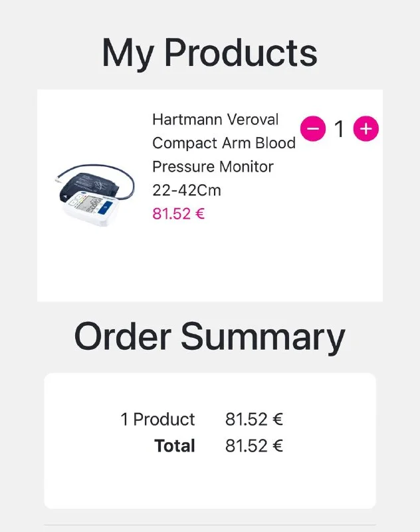Click the 'Pressure Monitor' title line

213,166
